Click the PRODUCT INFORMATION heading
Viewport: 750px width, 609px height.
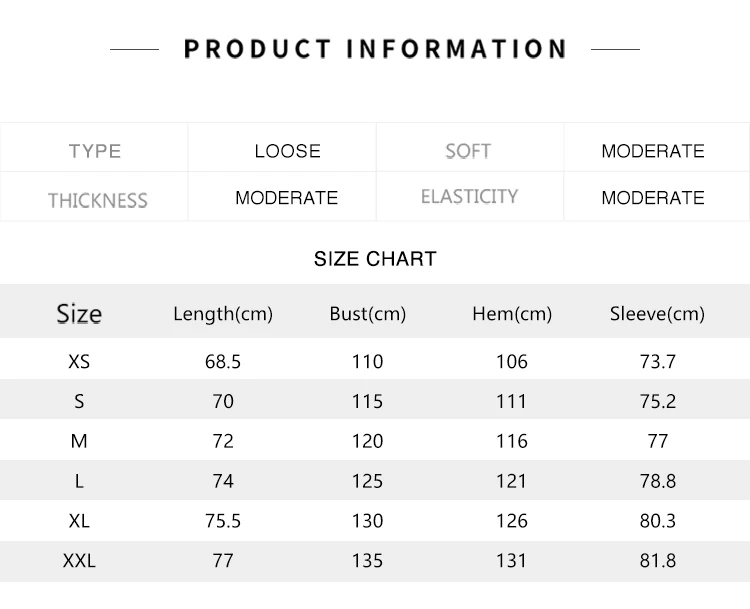click(x=375, y=49)
